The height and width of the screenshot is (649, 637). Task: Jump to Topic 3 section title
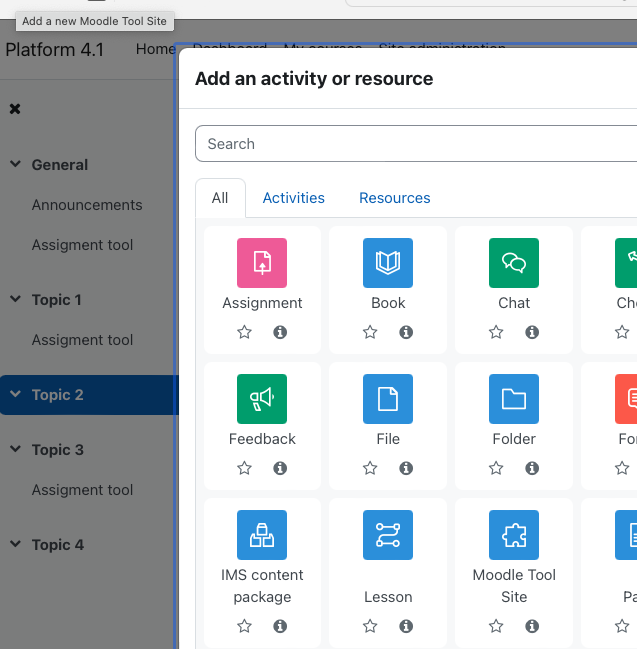[x=58, y=450]
